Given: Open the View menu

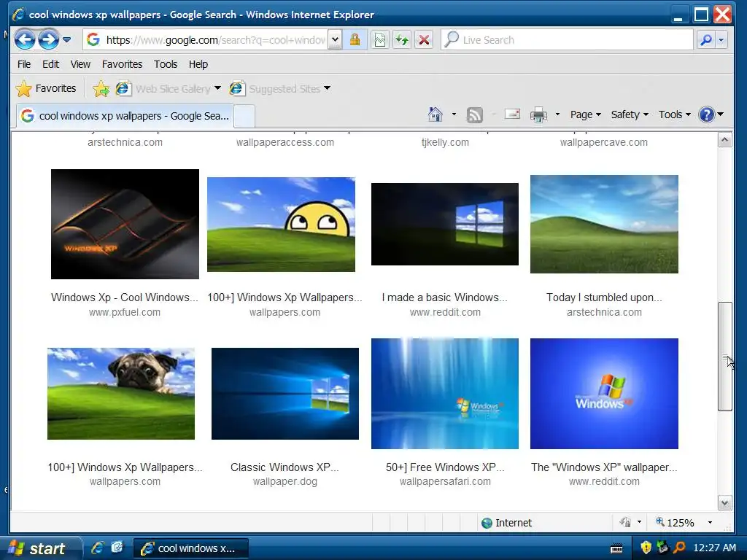Looking at the screenshot, I should [x=80, y=64].
